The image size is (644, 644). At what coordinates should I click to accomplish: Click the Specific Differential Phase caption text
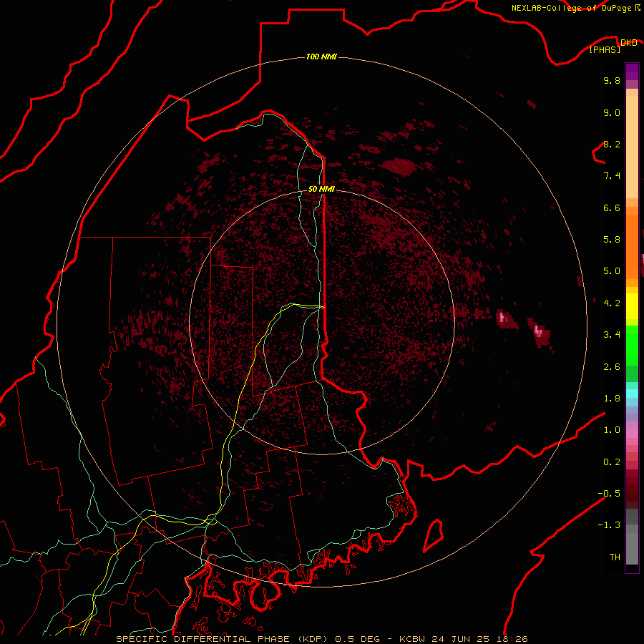(223, 639)
